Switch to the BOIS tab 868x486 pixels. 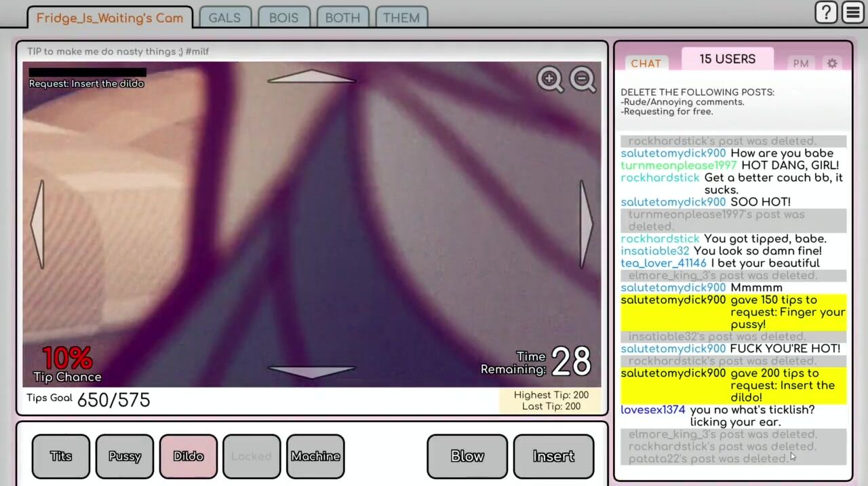(283, 18)
